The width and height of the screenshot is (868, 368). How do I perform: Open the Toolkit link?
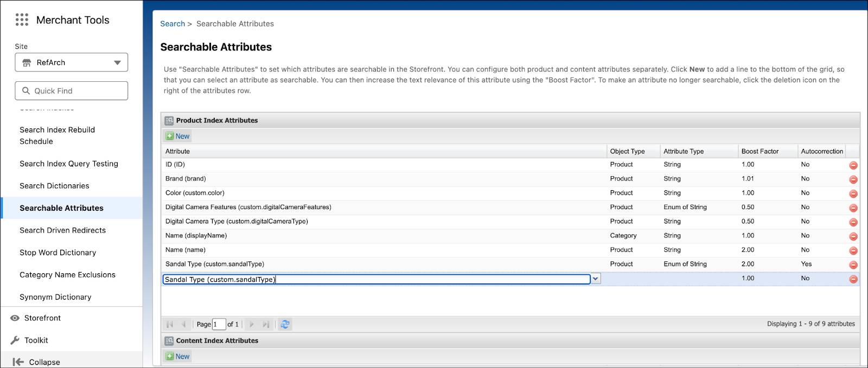point(36,340)
